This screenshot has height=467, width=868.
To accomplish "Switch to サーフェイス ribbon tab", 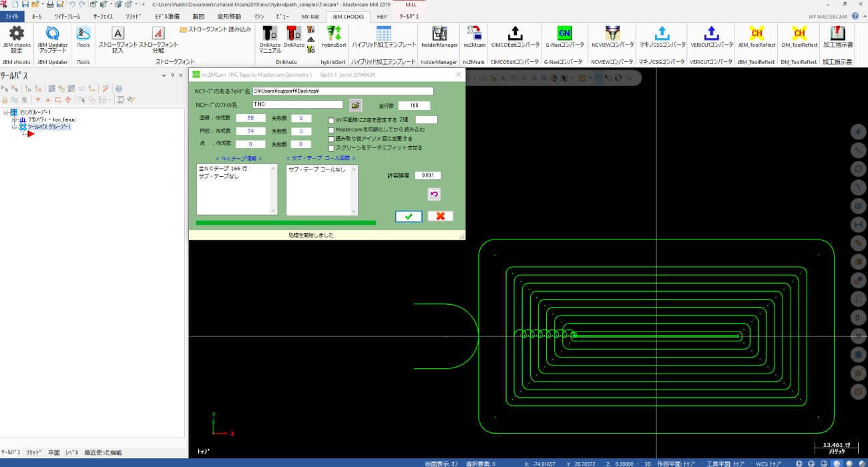I will click(103, 15).
